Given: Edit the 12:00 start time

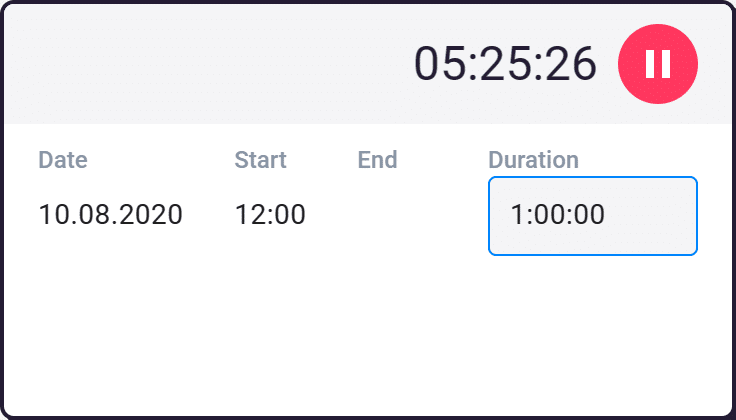Looking at the screenshot, I should pyautogui.click(x=270, y=215).
